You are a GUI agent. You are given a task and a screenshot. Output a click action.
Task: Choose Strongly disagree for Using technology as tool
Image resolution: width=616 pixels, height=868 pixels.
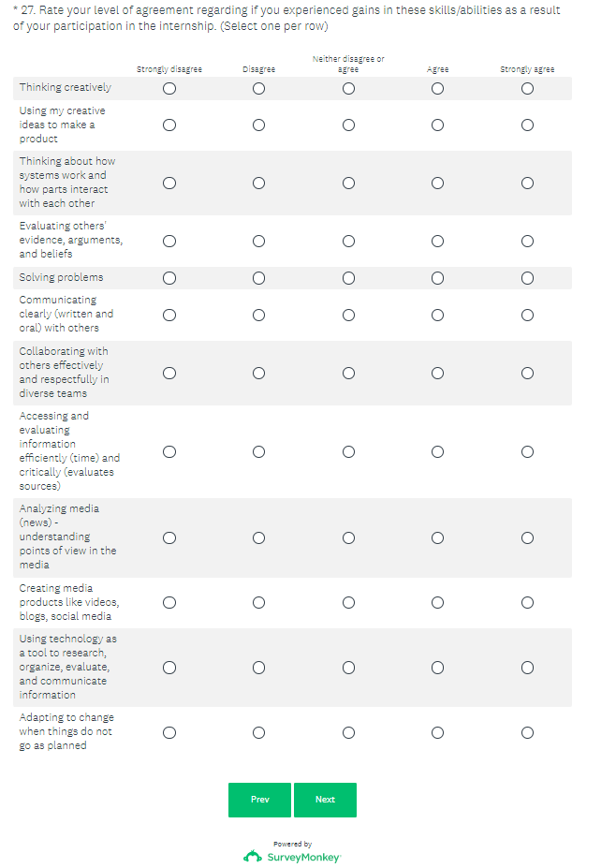click(169, 668)
